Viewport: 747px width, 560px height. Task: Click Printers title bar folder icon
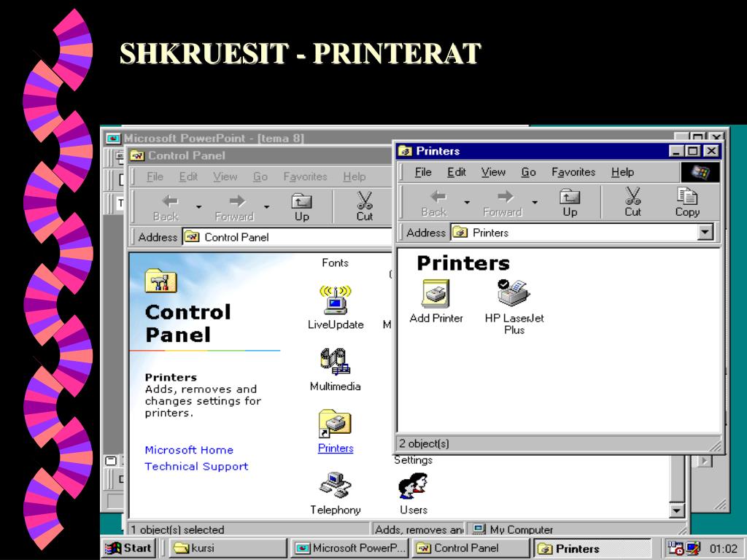pyautogui.click(x=405, y=151)
